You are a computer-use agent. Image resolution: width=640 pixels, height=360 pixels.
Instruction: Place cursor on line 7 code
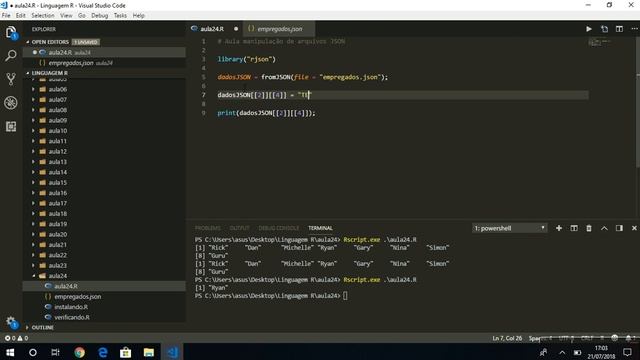coord(264,95)
